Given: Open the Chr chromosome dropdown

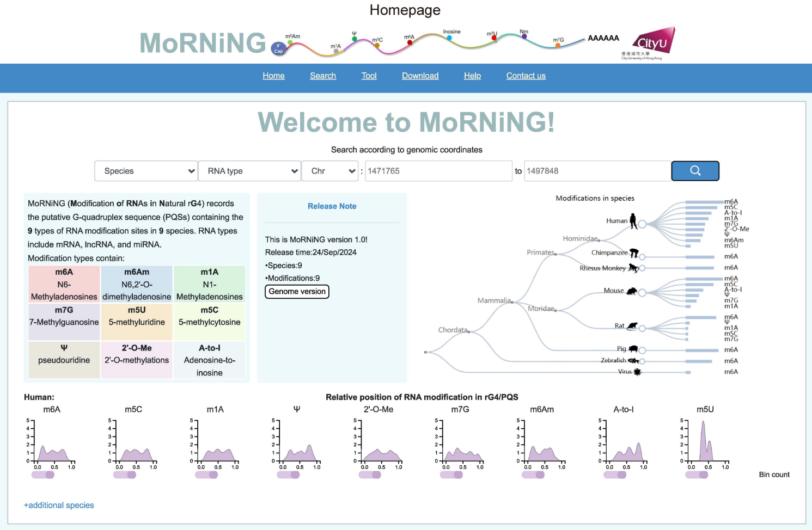Looking at the screenshot, I should click(x=330, y=170).
